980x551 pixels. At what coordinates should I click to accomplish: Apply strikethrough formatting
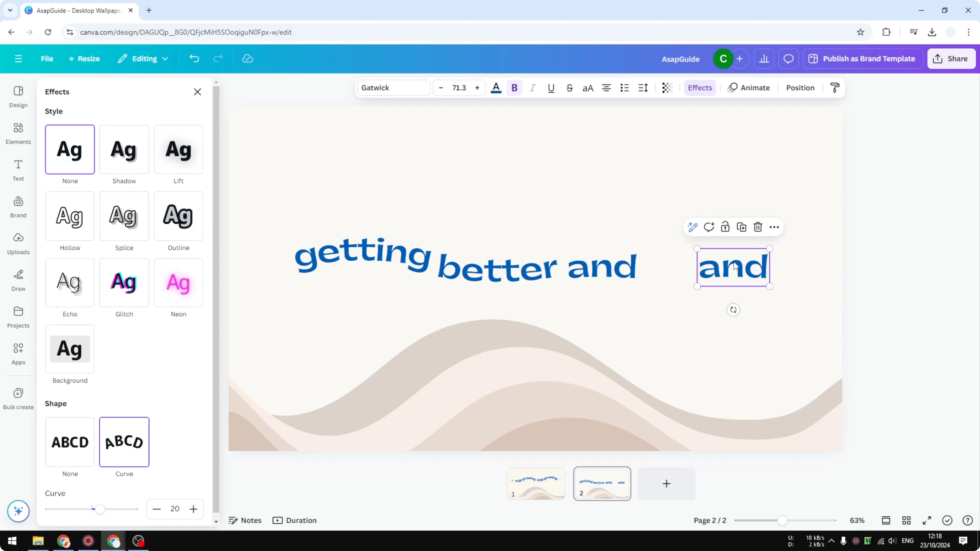pos(570,88)
